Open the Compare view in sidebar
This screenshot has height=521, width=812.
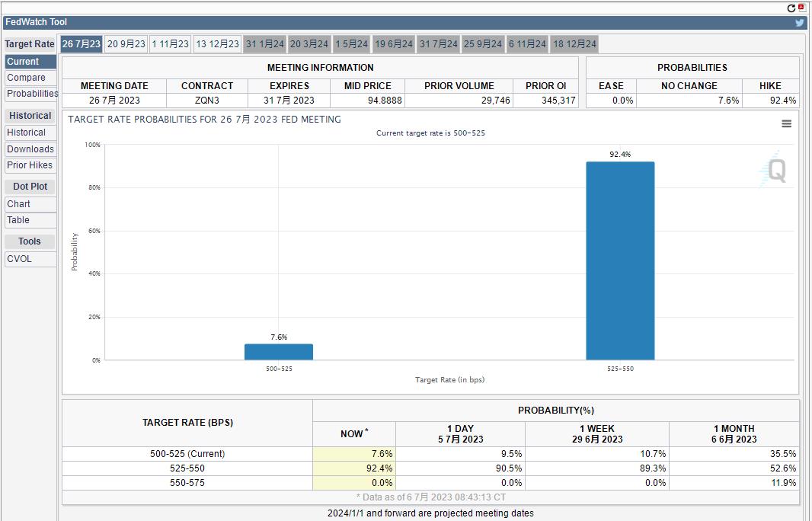(x=27, y=78)
